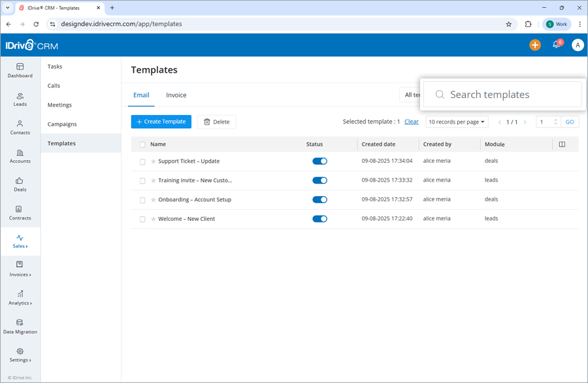Select all templates via header checkbox

(142, 144)
